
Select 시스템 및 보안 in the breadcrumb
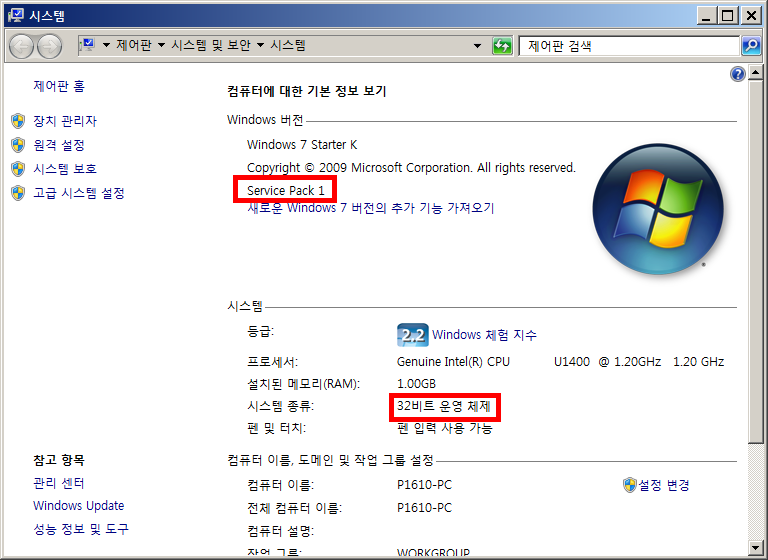click(x=211, y=46)
